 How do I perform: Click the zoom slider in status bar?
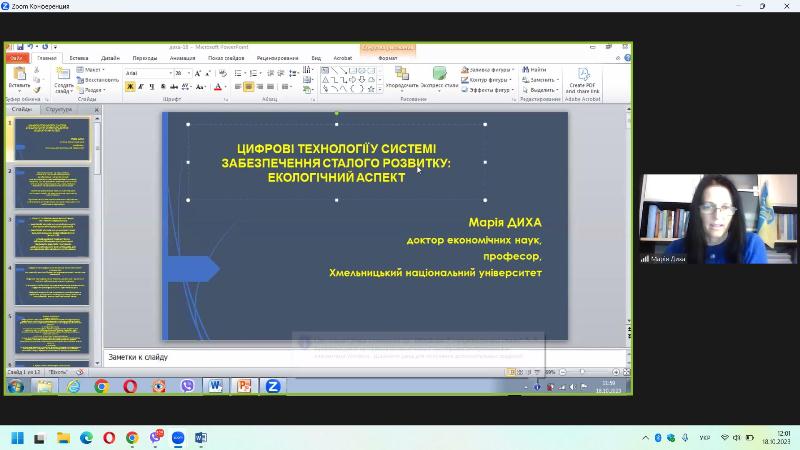point(582,372)
